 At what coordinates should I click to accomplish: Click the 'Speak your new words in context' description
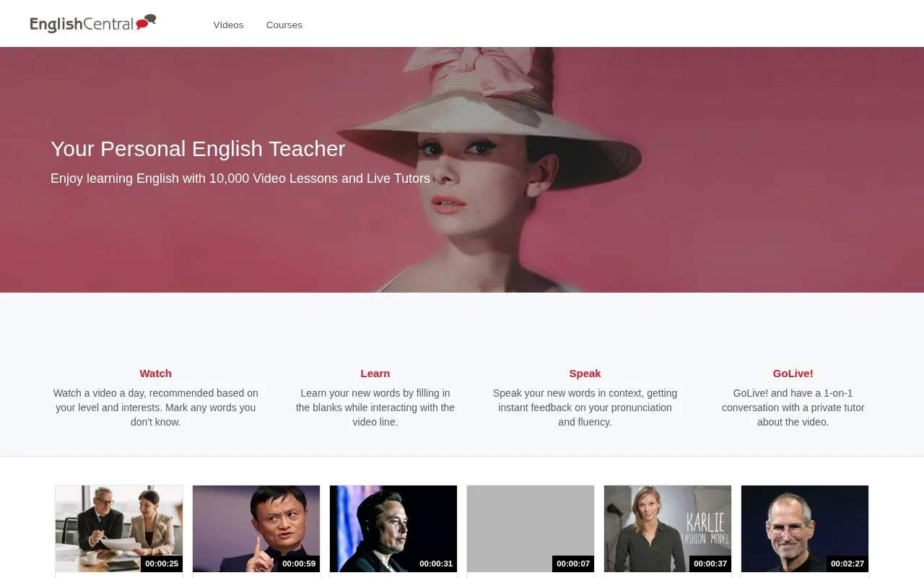click(585, 407)
